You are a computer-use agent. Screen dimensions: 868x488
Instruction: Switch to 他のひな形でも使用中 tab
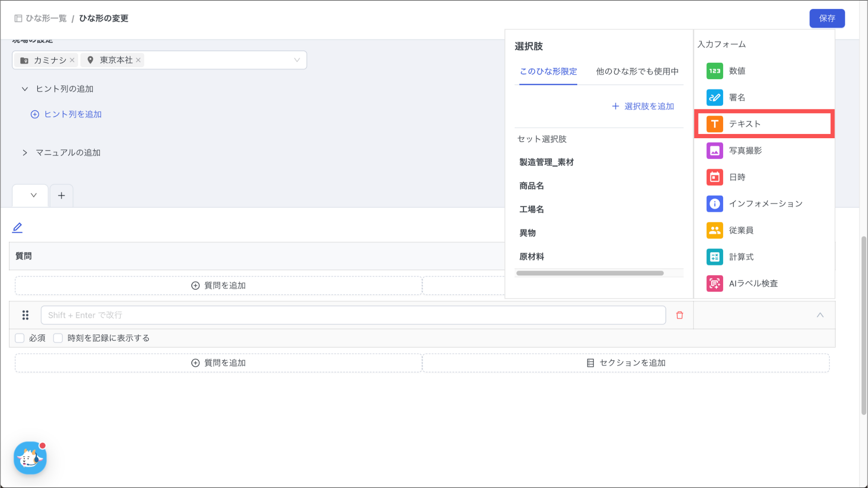tap(637, 71)
